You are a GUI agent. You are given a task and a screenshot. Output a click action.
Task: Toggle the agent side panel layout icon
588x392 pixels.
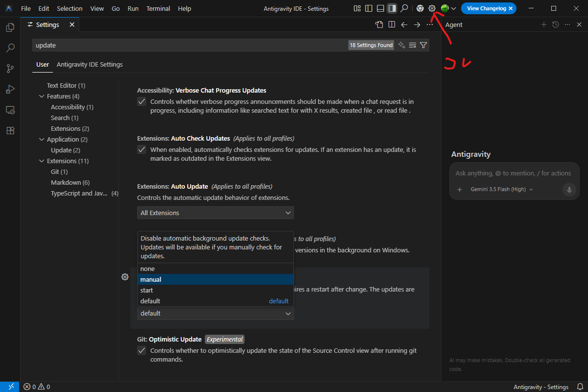click(x=392, y=8)
